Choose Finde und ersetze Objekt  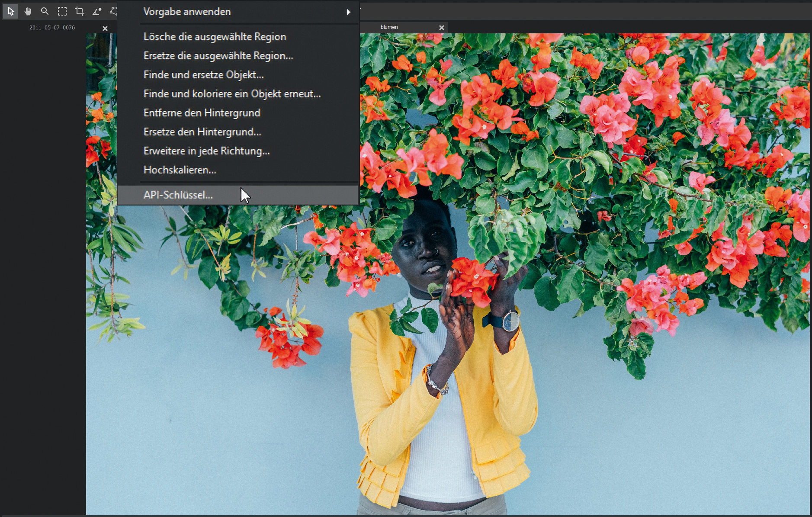pos(203,75)
